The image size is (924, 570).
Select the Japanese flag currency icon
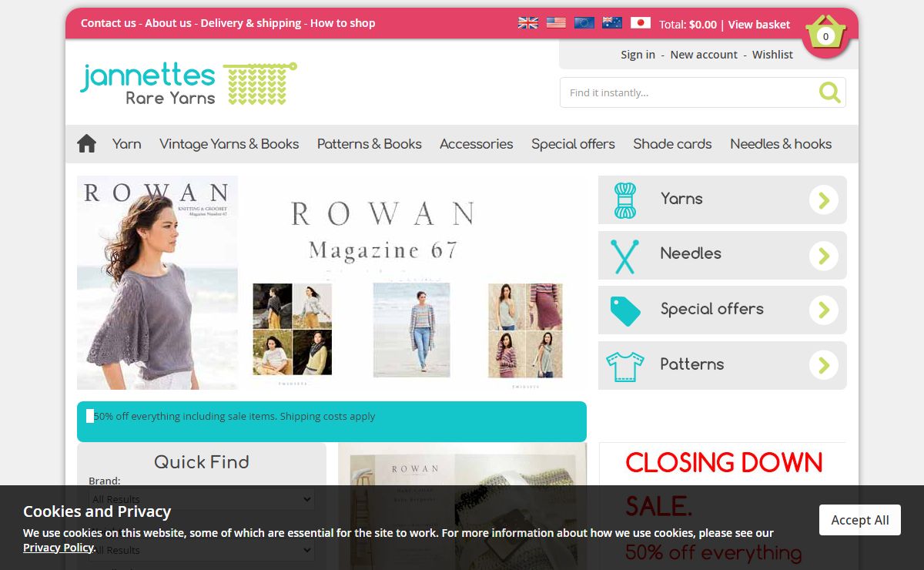pyautogui.click(x=640, y=23)
